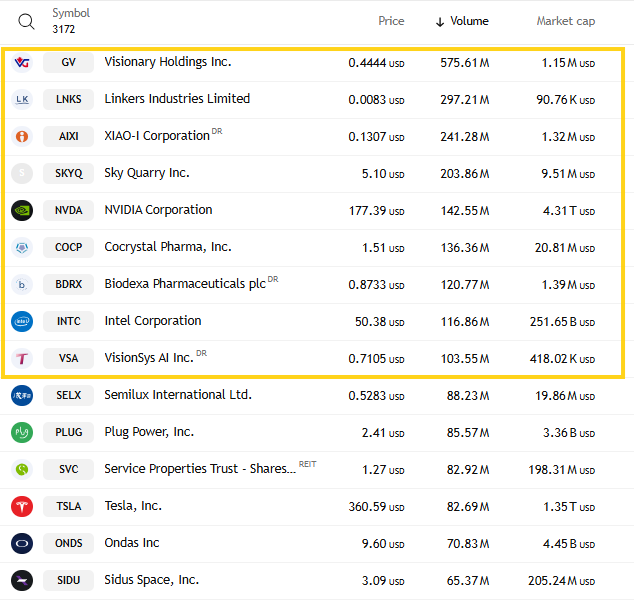This screenshot has height=606, width=634.
Task: Click the symbol count 3172
Action: (63, 30)
